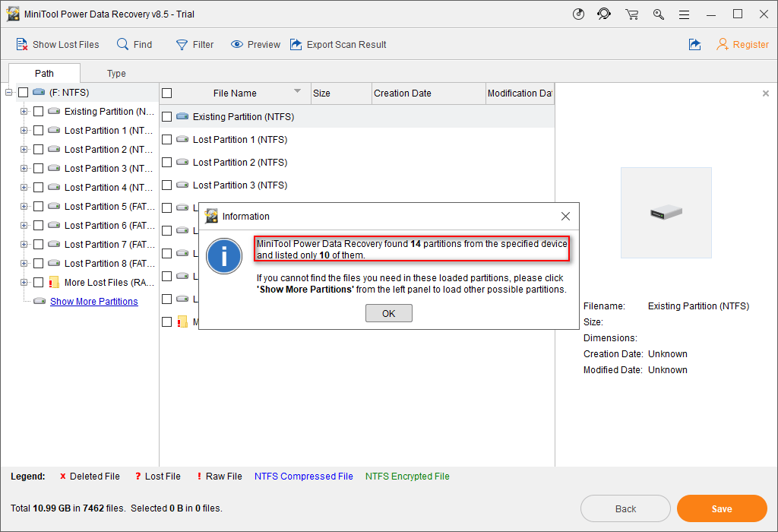Collapse the F: NTFS root node
778x532 pixels.
pyautogui.click(x=8, y=92)
